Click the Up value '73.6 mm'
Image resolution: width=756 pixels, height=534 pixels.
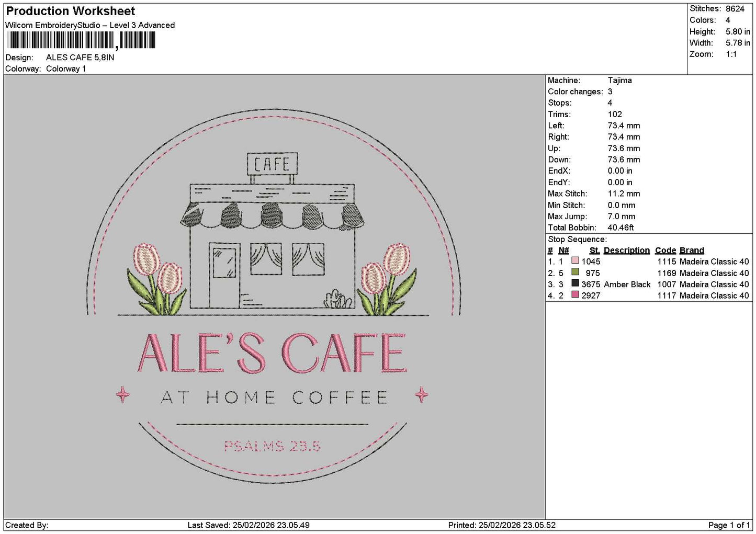pos(624,148)
